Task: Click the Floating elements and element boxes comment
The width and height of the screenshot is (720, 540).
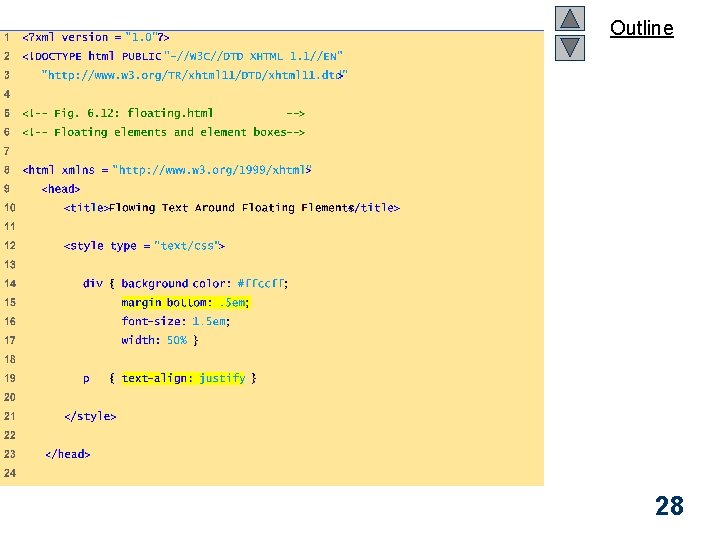Action: coord(163,132)
